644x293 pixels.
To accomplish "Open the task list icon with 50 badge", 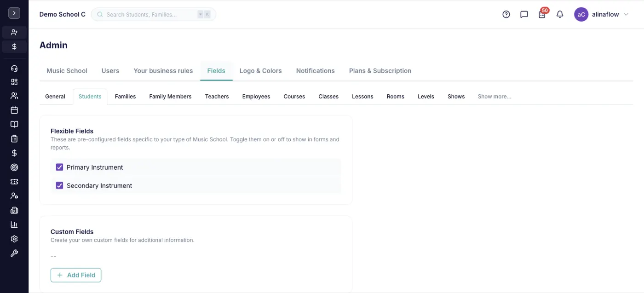I will pos(542,14).
